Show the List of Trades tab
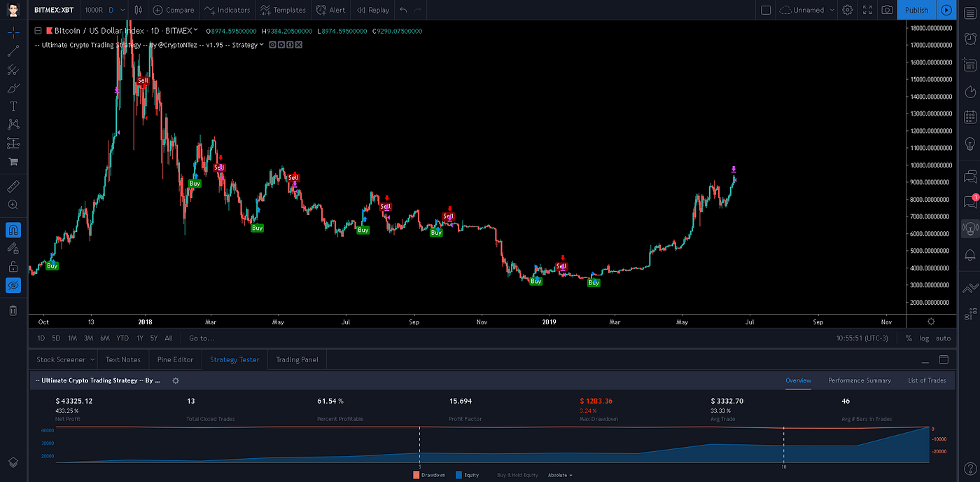The height and width of the screenshot is (482, 980). [x=927, y=380]
